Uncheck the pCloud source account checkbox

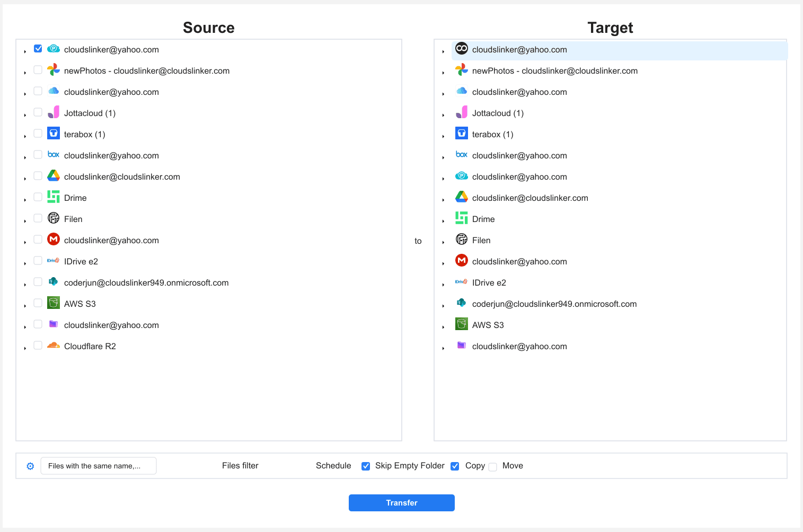(38, 49)
